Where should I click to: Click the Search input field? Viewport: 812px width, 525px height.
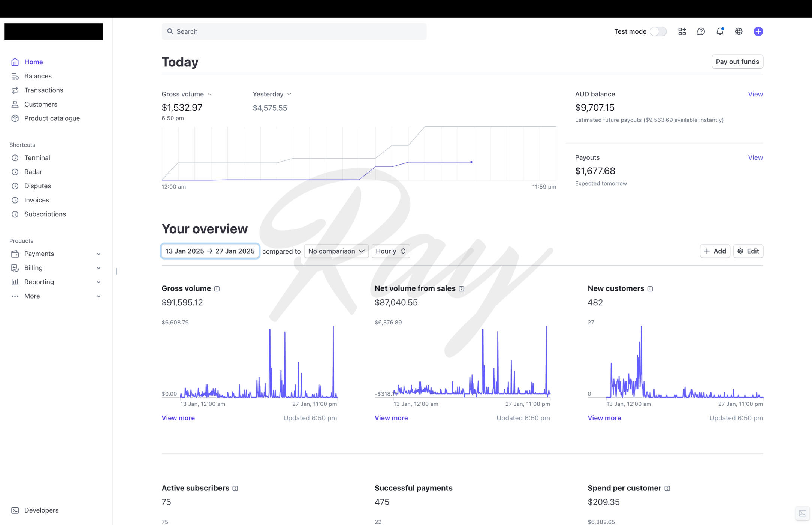[294, 31]
